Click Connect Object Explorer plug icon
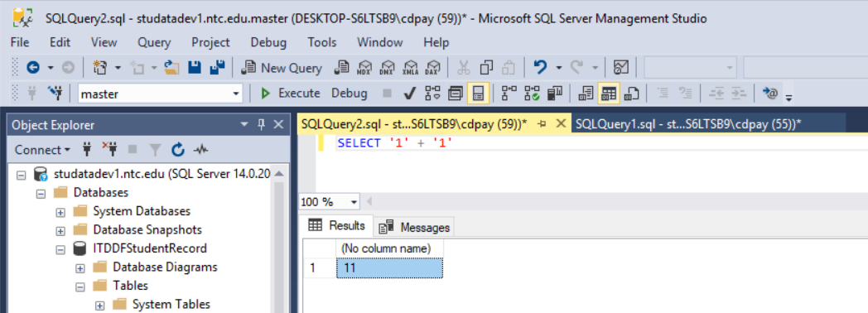The height and width of the screenshot is (313, 868). tap(86, 149)
